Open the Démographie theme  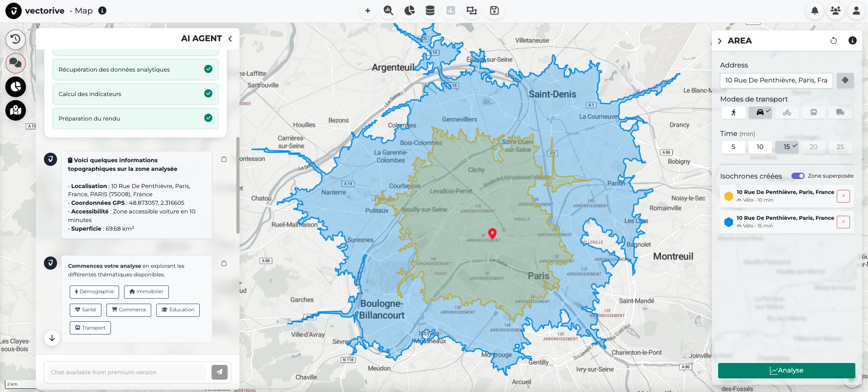pyautogui.click(x=94, y=292)
